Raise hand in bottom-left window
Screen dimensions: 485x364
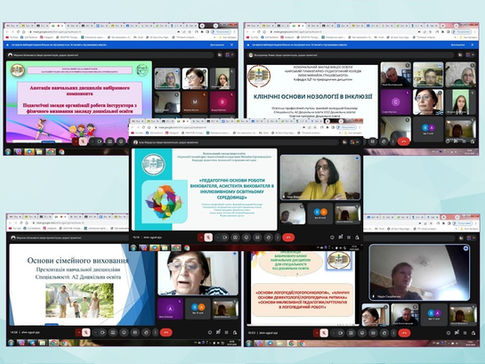point(146,332)
